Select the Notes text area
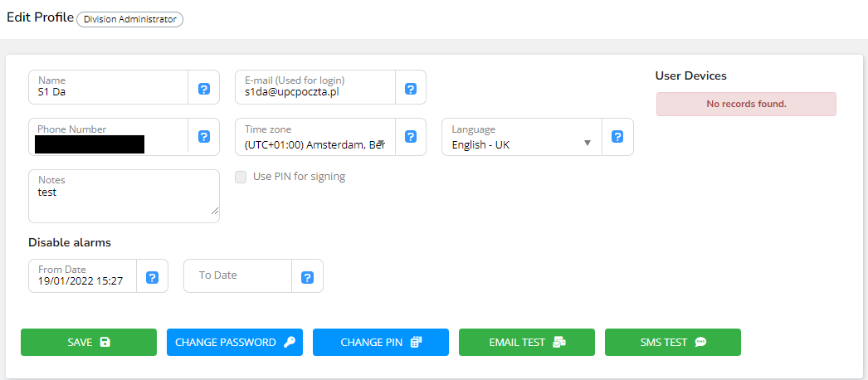 click(124, 202)
